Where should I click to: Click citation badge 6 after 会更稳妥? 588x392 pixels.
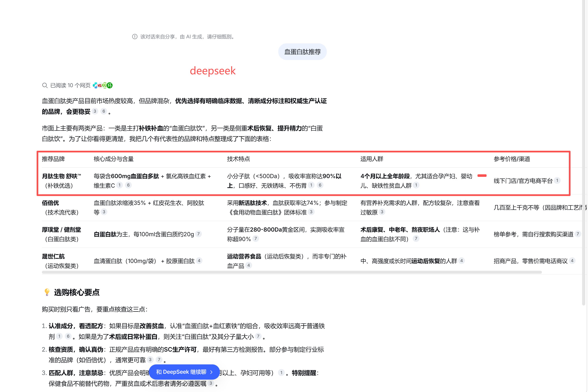(x=104, y=111)
